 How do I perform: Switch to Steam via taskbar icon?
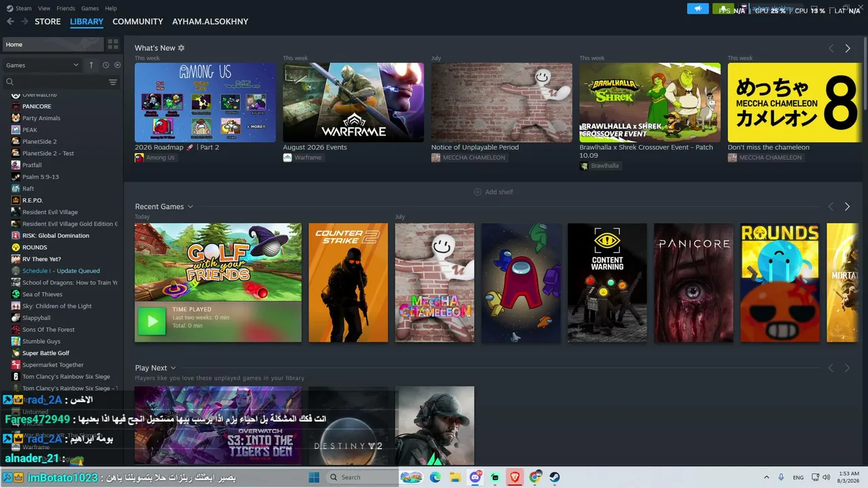(555, 477)
